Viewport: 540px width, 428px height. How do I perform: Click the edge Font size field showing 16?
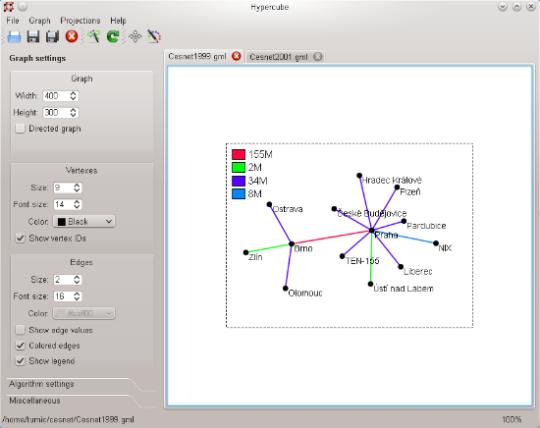[x=63, y=296]
